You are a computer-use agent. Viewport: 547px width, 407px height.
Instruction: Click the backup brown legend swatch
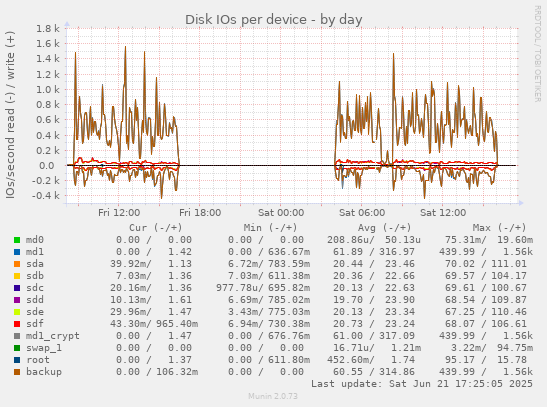click(x=17, y=372)
